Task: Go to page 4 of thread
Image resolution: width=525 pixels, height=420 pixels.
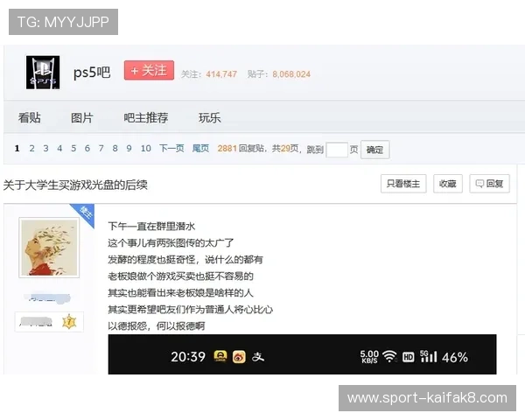Action: pyautogui.click(x=59, y=148)
